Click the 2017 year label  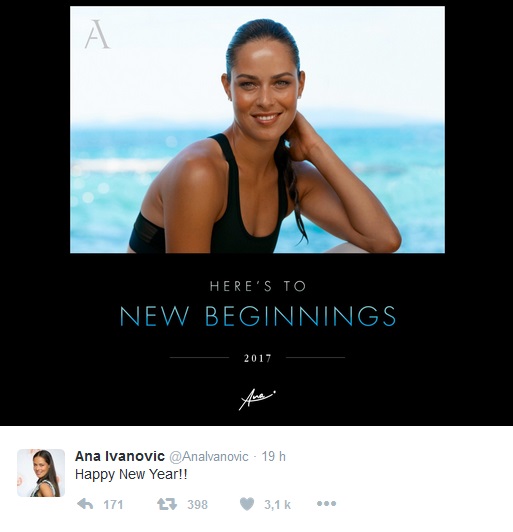(x=258, y=358)
